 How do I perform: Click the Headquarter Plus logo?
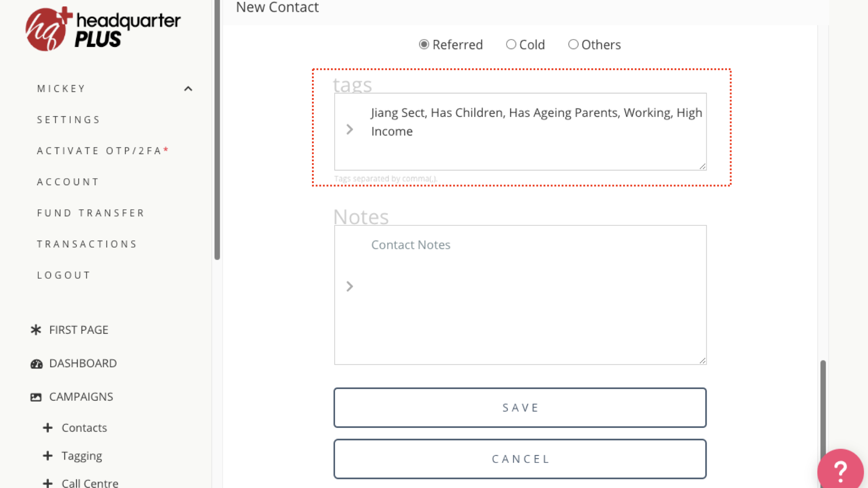pos(103,29)
